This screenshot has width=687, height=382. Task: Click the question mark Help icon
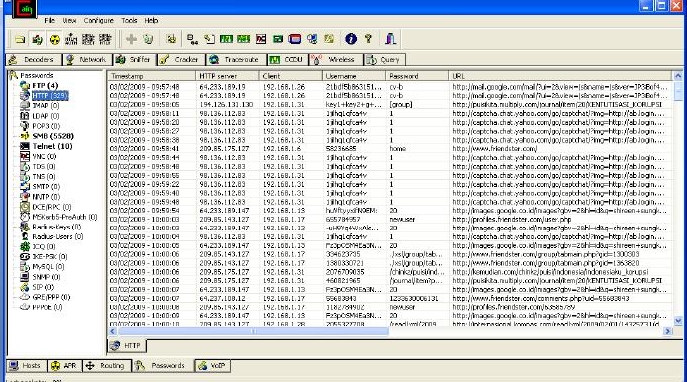pos(368,39)
